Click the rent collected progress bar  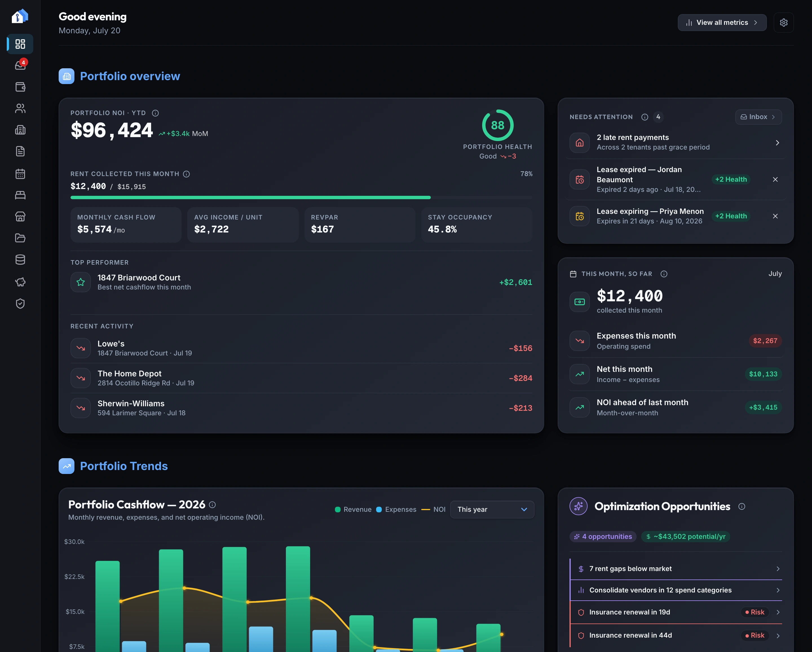(301, 197)
